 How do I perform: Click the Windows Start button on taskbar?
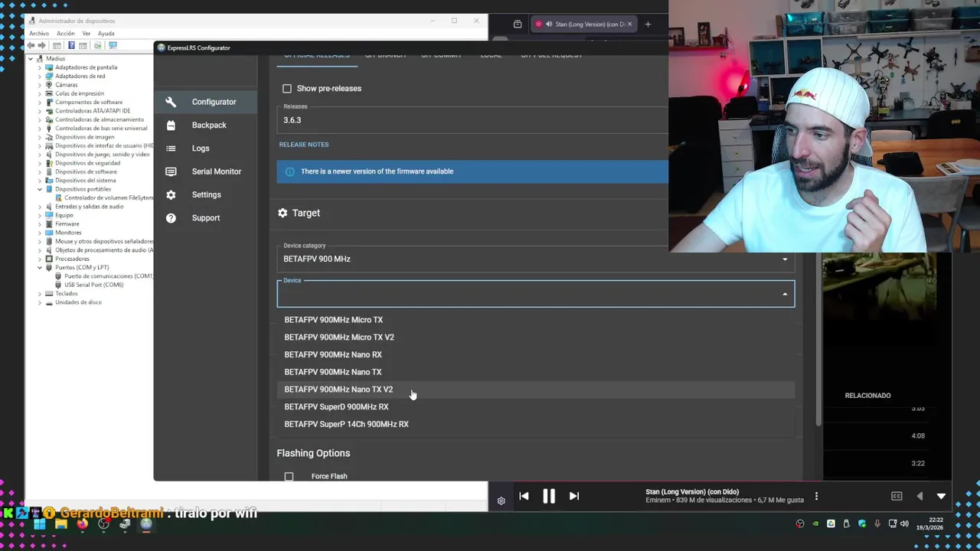pos(39,524)
